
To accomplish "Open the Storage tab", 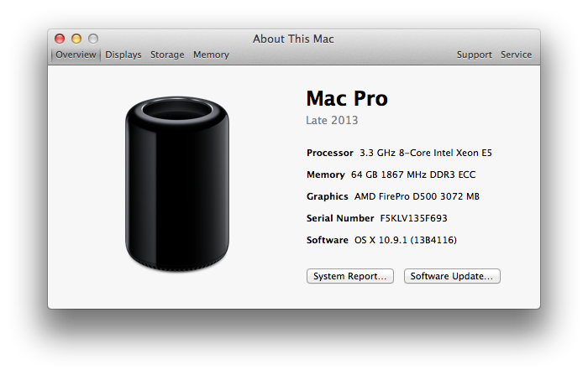I will click(167, 55).
